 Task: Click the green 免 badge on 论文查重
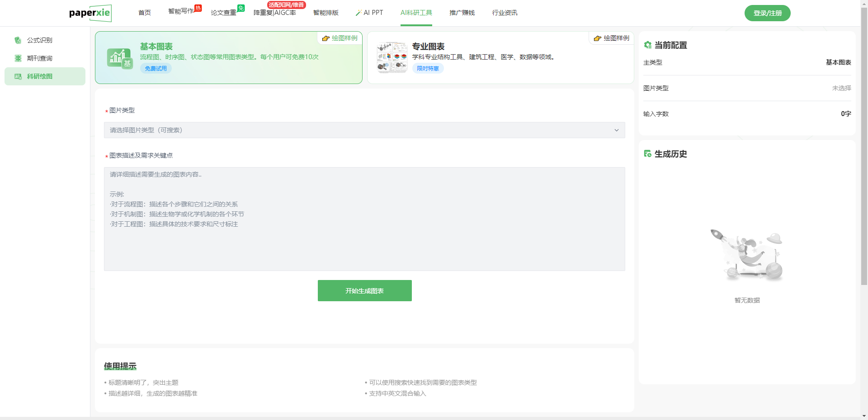coord(241,8)
